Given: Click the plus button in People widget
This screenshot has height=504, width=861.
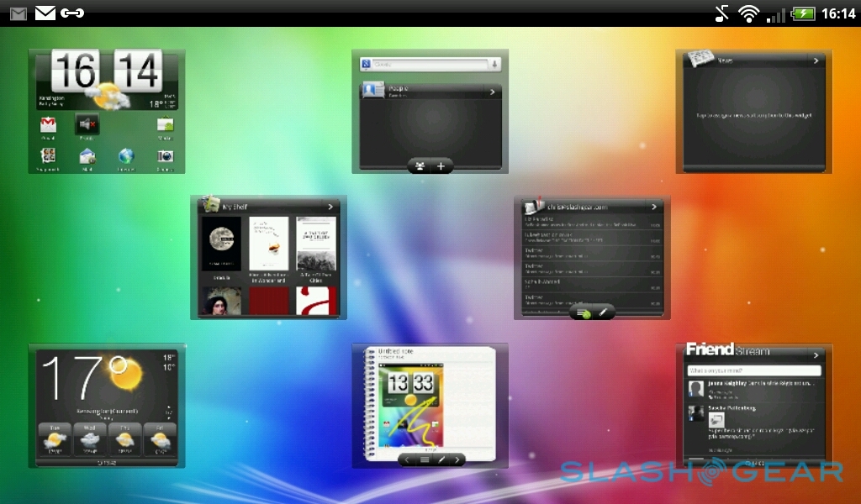Looking at the screenshot, I should 441,166.
